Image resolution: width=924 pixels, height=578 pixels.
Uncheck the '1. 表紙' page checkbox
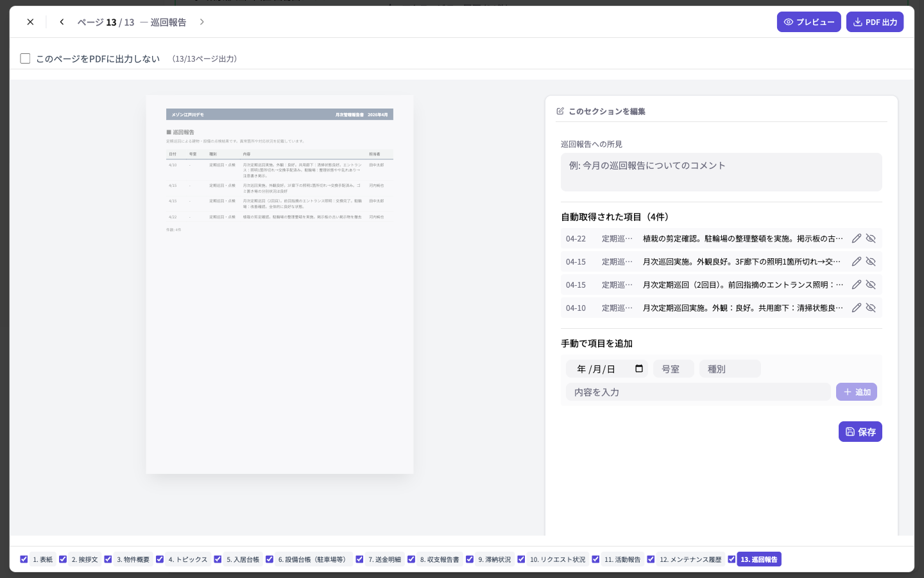[x=24, y=559]
